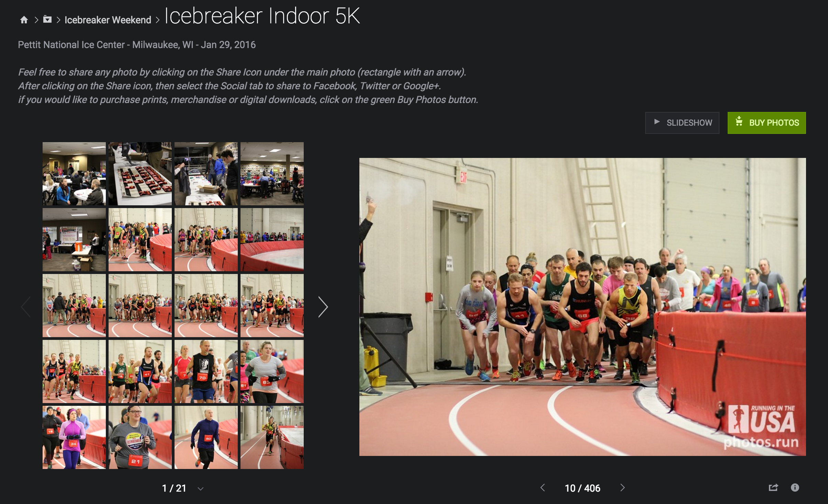
Task: Click the Buy Photos button
Action: click(x=767, y=123)
